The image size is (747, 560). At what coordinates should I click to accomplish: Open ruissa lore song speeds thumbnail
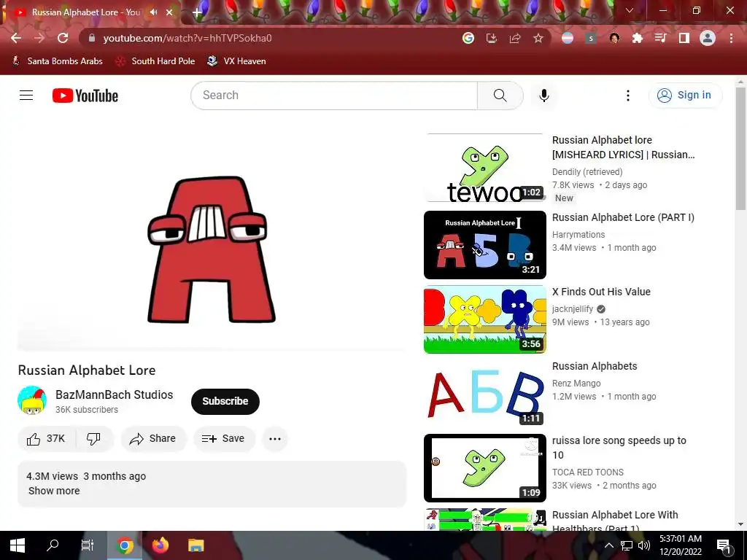484,468
